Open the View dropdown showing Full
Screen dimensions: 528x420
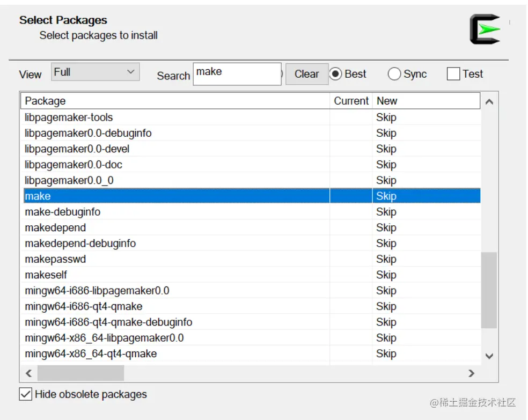tap(96, 72)
